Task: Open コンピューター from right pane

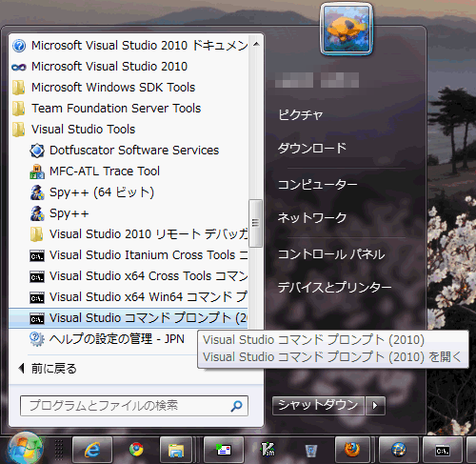Action: point(318,185)
